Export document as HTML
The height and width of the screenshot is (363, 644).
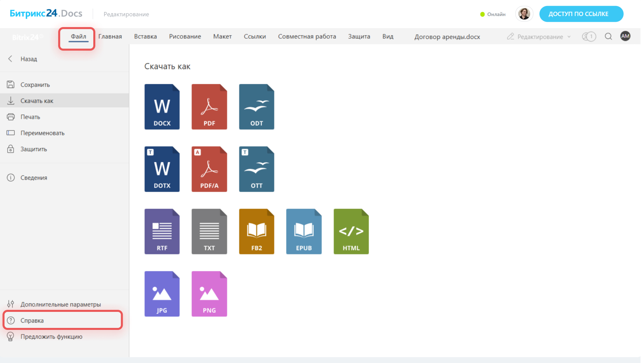pyautogui.click(x=351, y=231)
